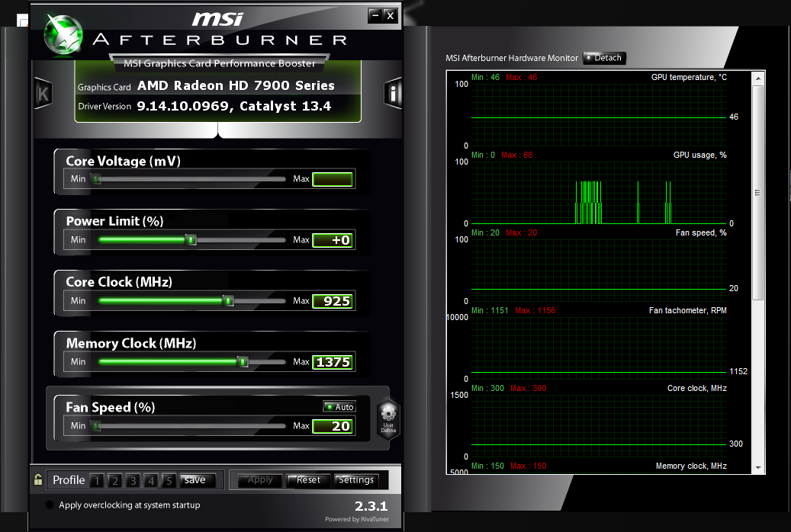Click the Memory Clock slider handle
The height and width of the screenshot is (532, 791).
coord(243,361)
